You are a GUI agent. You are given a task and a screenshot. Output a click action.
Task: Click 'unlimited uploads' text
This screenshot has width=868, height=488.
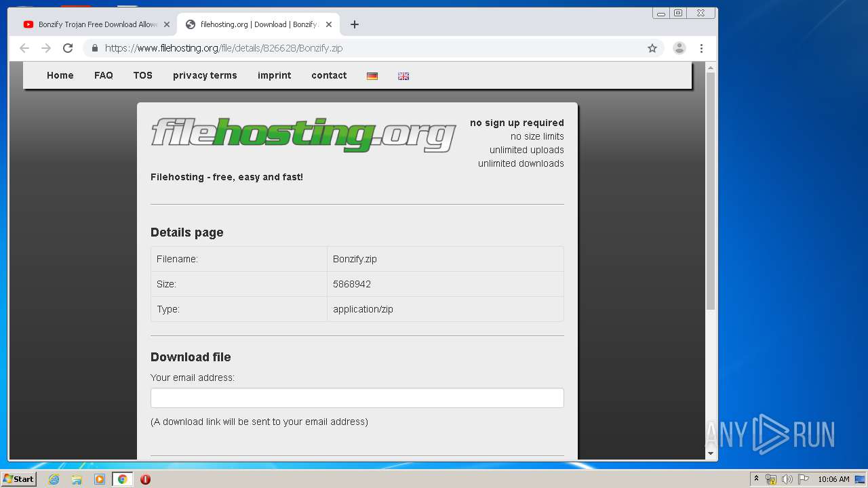point(527,150)
